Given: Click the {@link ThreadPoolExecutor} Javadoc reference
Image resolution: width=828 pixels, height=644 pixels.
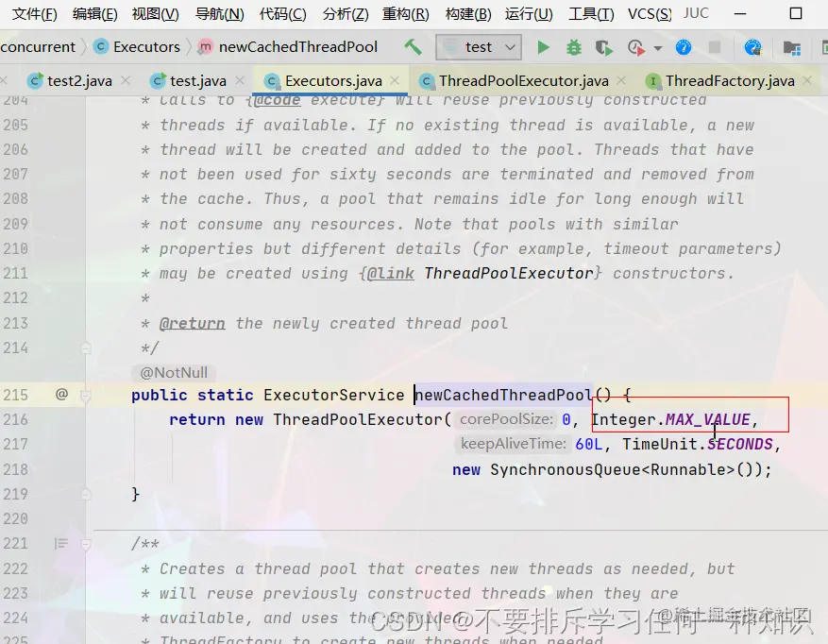Looking at the screenshot, I should coord(481,273).
